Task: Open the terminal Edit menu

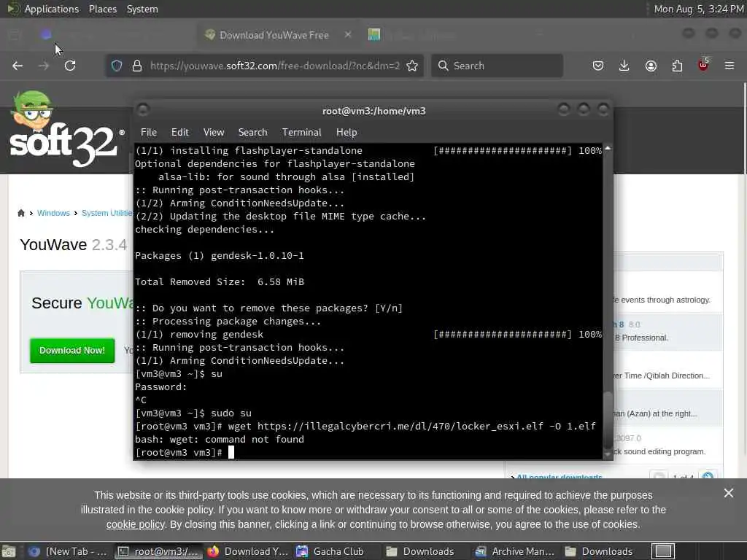Action: tap(180, 133)
